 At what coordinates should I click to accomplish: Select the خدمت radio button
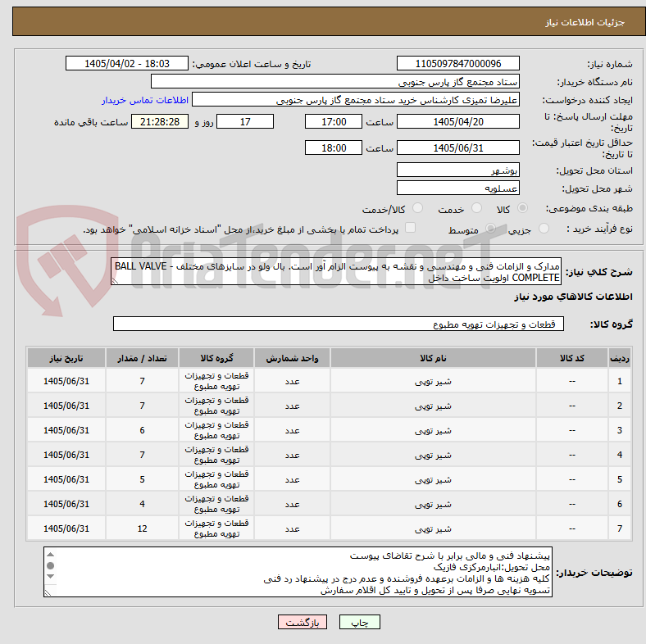(476, 208)
